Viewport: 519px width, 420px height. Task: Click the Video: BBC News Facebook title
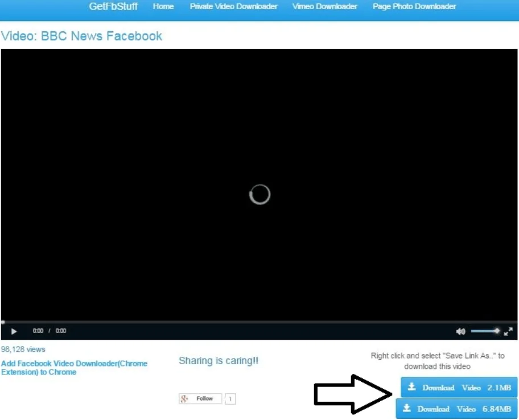click(x=82, y=36)
